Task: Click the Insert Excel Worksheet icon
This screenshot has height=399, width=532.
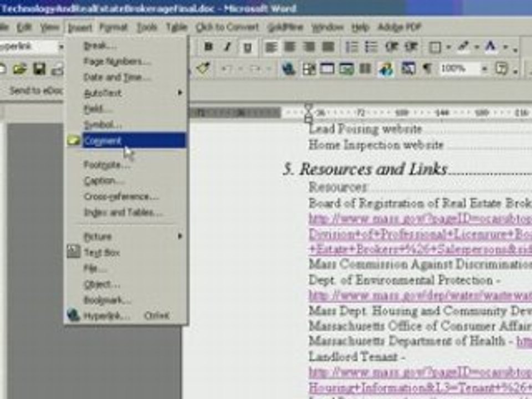Action: click(346, 69)
